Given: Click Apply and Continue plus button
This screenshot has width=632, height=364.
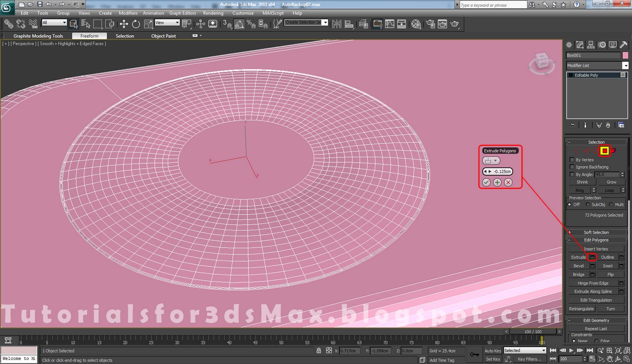Looking at the screenshot, I should click(497, 182).
